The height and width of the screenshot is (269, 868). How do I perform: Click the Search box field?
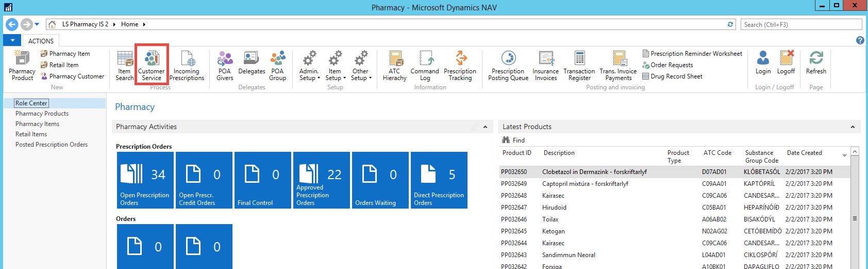point(801,25)
